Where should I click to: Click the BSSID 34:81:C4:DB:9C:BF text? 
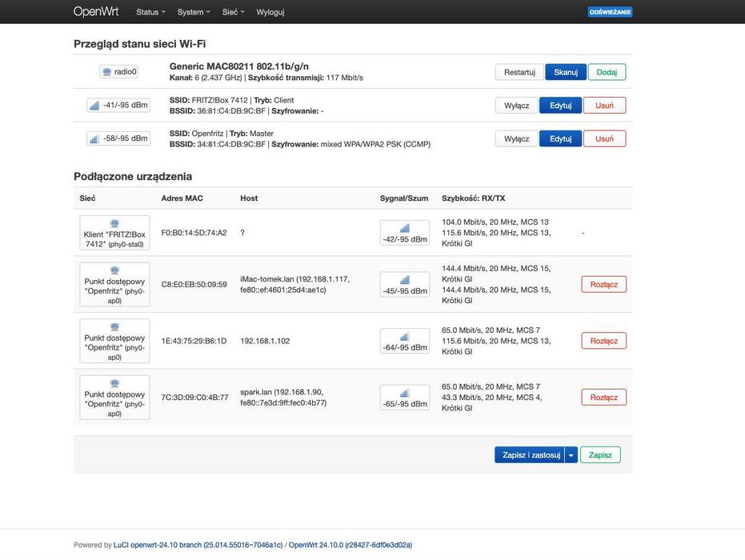click(218, 144)
